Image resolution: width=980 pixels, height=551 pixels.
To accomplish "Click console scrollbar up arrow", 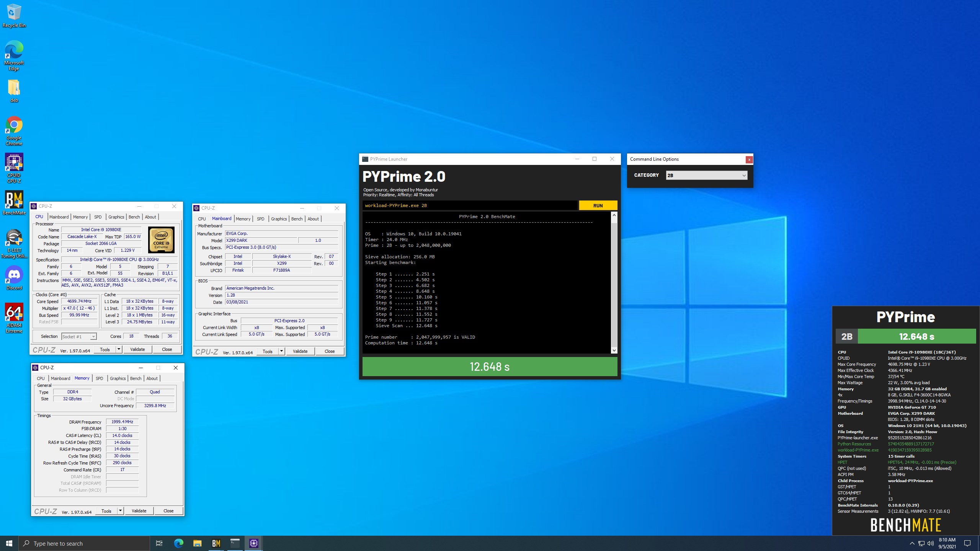I will coord(614,215).
